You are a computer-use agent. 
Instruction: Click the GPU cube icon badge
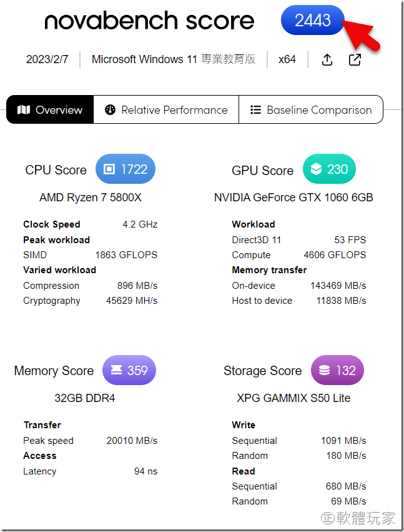click(x=316, y=169)
